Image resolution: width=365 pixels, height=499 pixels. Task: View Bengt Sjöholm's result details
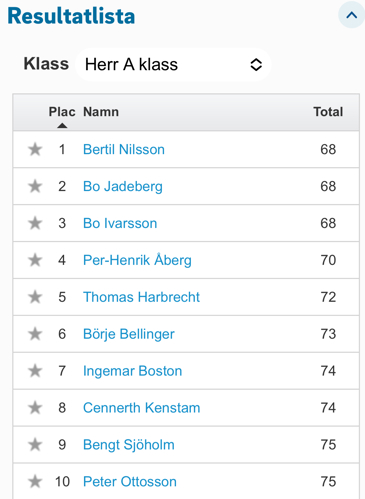(129, 445)
